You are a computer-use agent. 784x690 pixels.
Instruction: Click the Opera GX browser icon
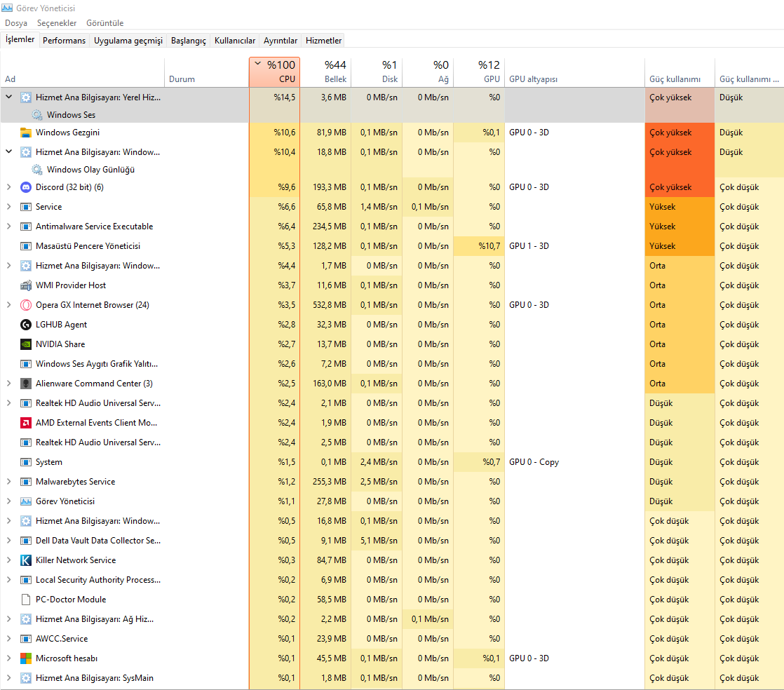pos(25,305)
